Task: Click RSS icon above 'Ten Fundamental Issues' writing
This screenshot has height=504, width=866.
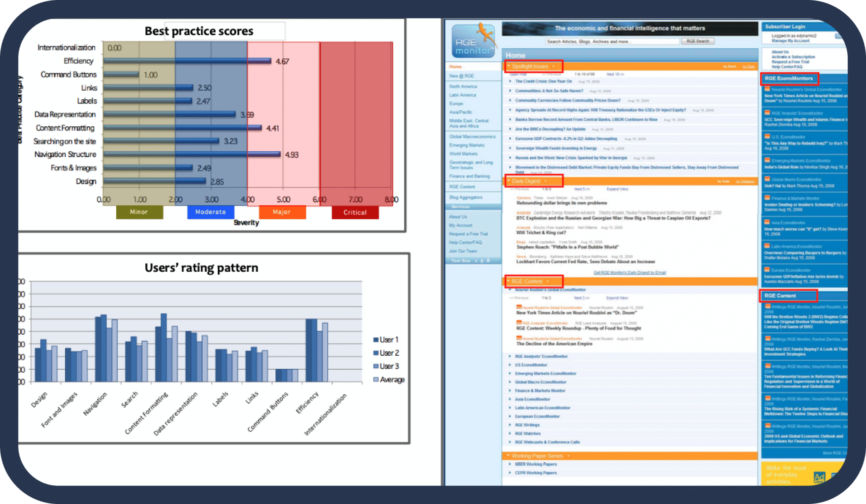Action: coord(767,366)
